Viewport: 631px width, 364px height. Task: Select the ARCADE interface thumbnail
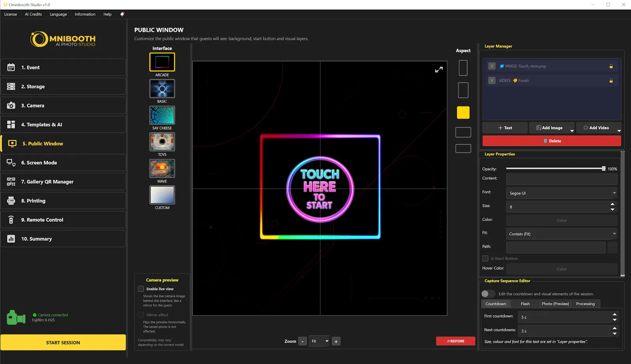pos(162,62)
